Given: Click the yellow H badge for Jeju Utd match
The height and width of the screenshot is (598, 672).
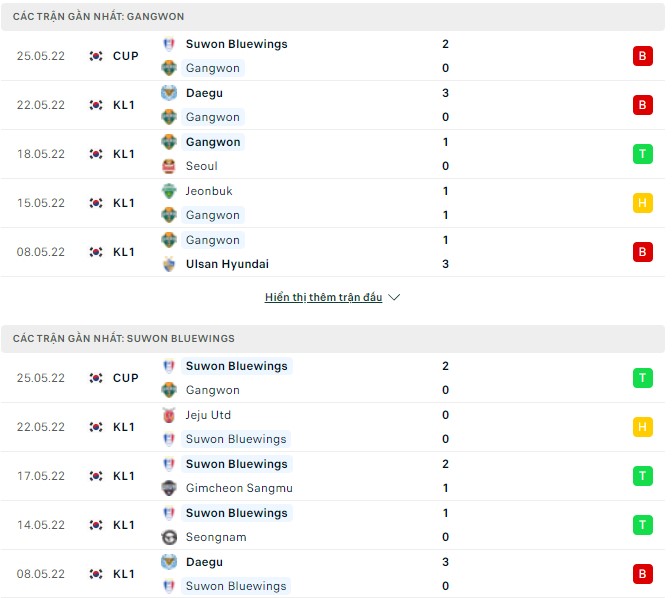Looking at the screenshot, I should pos(642,427).
